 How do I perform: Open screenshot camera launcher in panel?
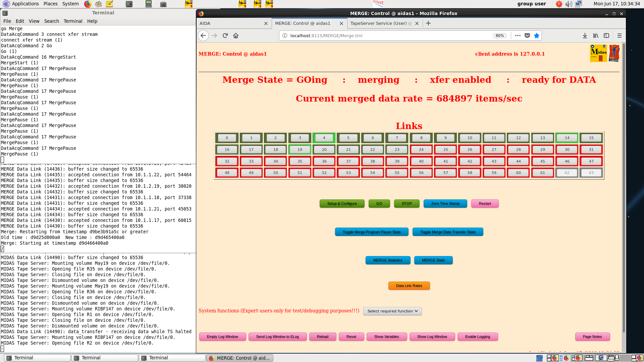click(x=163, y=4)
